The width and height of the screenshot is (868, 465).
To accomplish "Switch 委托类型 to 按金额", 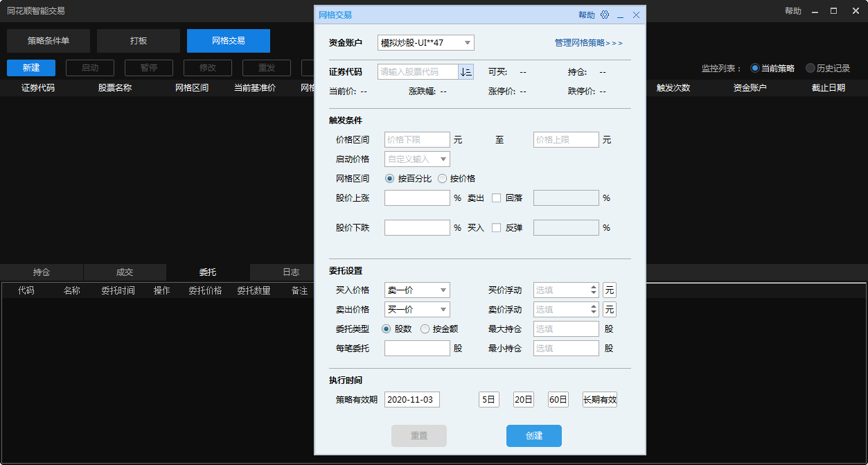I will click(x=425, y=328).
